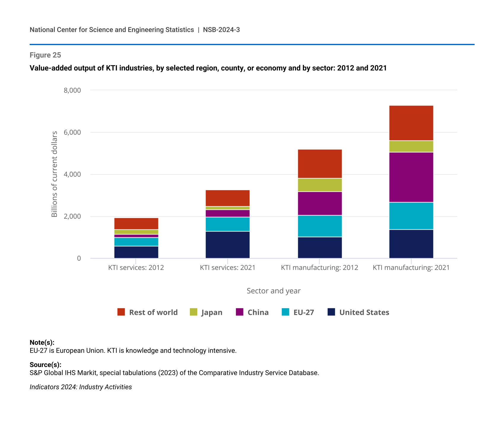Viewport: 504px width, 423px height.
Task: Click Indicators 2024: Industry Activities text
Action: pos(81,387)
